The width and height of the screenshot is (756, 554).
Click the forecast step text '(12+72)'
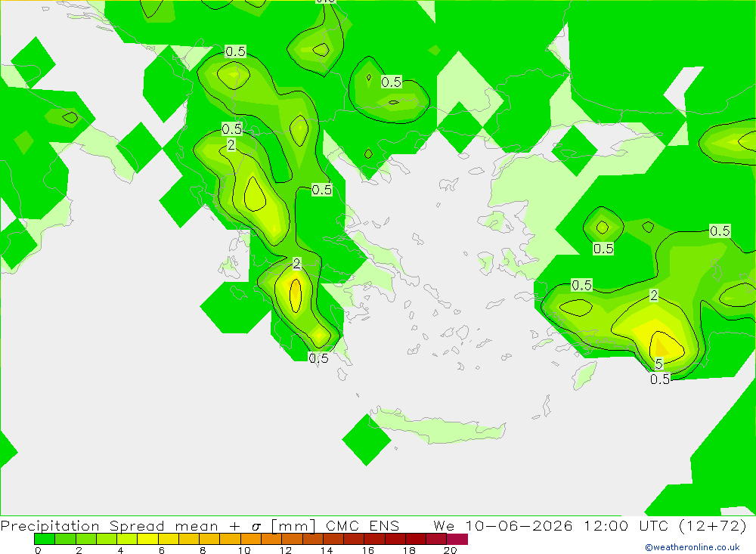pyautogui.click(x=713, y=525)
